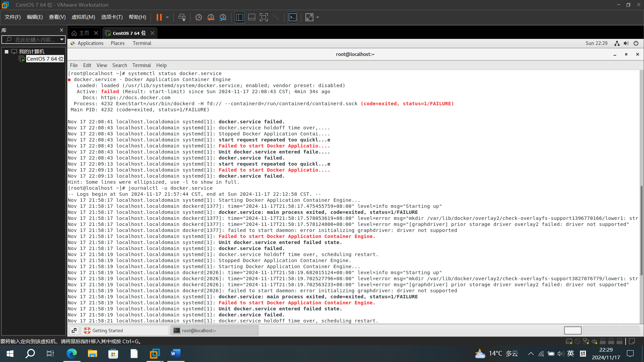The image size is (644, 362).
Task: Revert the VM to its previous snapshot
Action: click(211, 17)
